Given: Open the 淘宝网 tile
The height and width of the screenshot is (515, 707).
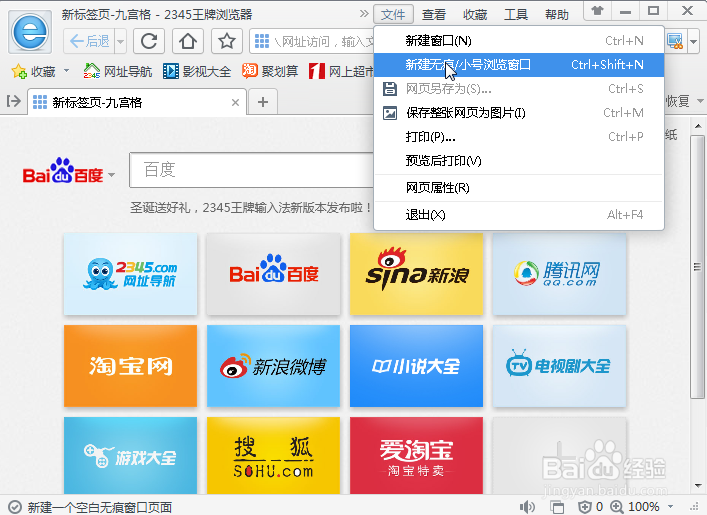Looking at the screenshot, I should (130, 366).
